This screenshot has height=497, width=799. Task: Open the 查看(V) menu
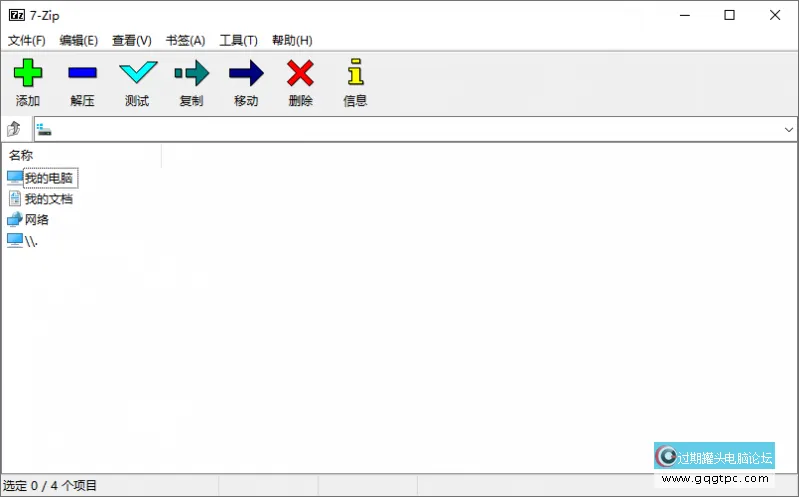pos(132,40)
